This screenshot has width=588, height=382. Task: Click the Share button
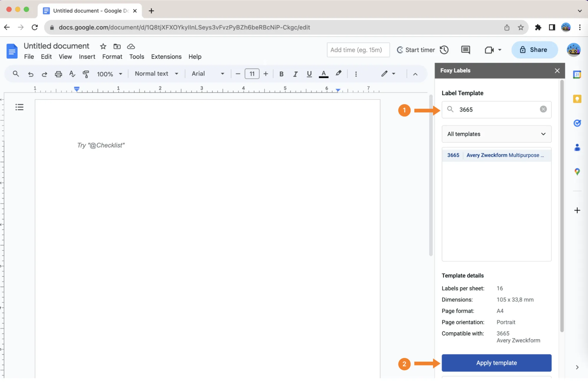pos(534,50)
